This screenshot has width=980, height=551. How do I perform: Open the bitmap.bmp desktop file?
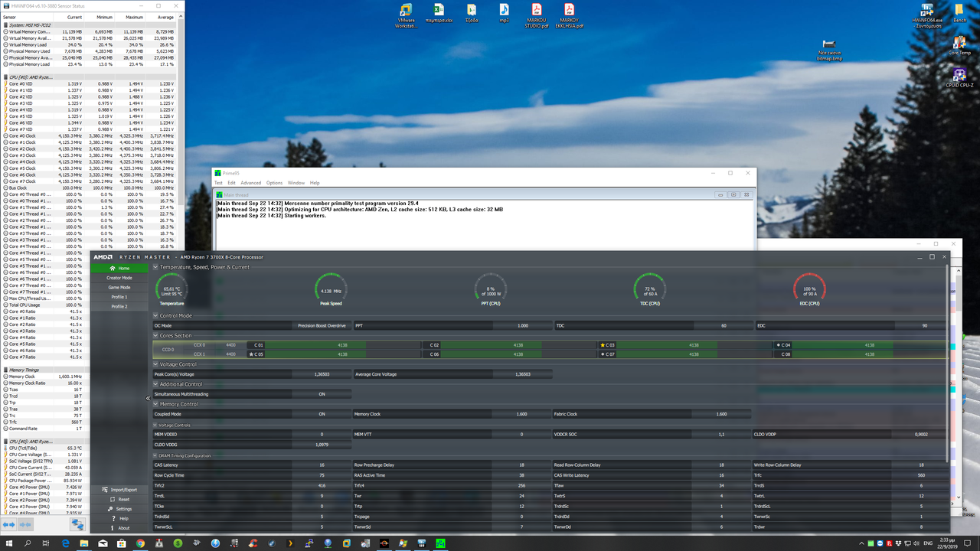[828, 50]
